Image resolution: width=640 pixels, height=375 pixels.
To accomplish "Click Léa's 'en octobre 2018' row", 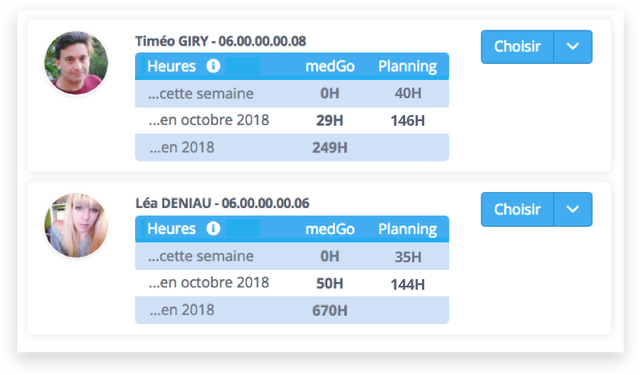I will (x=292, y=283).
